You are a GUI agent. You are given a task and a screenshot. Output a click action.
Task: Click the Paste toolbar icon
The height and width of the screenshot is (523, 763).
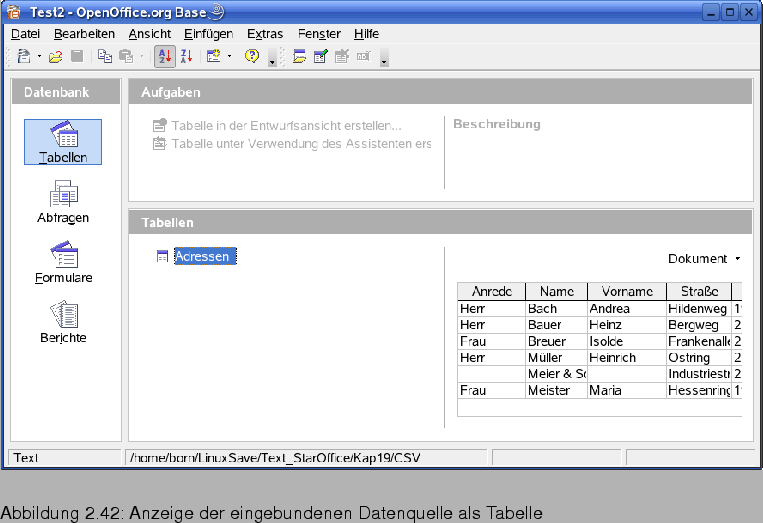[126, 56]
